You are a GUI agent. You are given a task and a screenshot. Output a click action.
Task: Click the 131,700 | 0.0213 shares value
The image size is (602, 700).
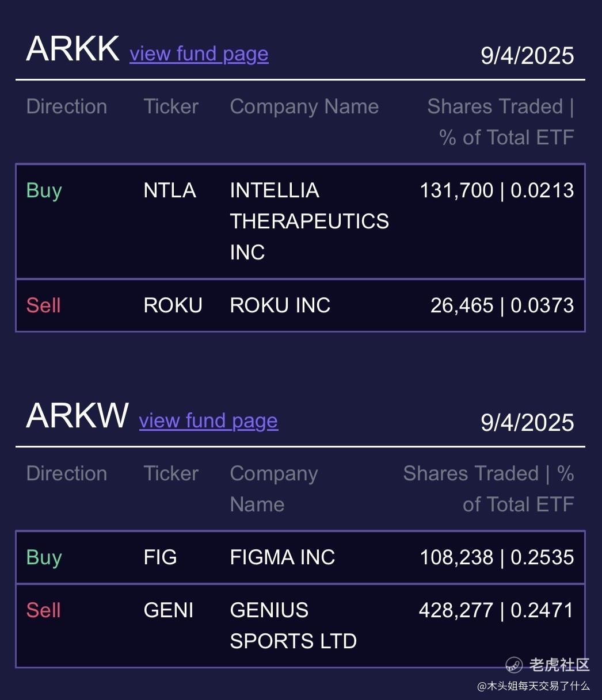(497, 190)
